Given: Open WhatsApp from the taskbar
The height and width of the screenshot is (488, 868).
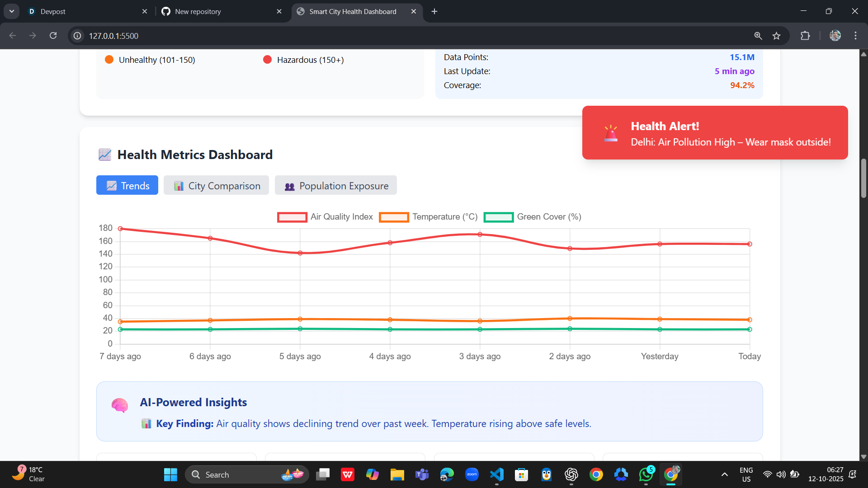Looking at the screenshot, I should [x=646, y=474].
